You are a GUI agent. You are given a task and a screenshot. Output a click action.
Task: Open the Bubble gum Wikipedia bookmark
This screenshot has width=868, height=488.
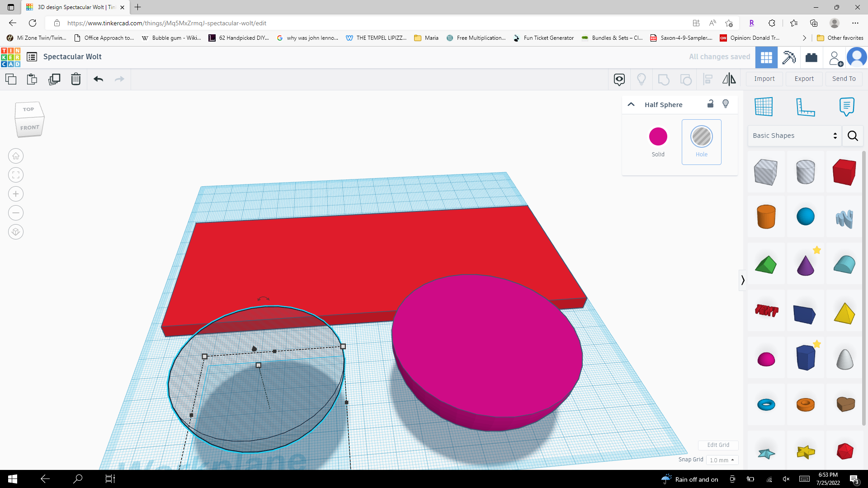coord(171,38)
